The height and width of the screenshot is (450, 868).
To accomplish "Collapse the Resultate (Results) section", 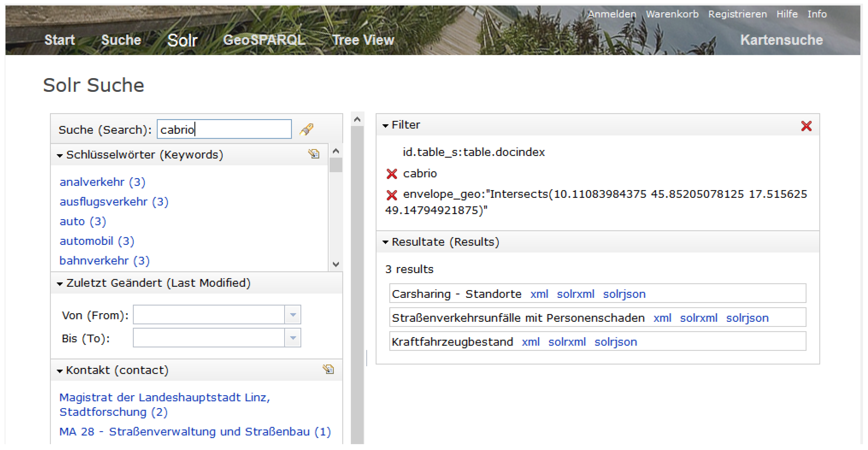I will point(385,242).
